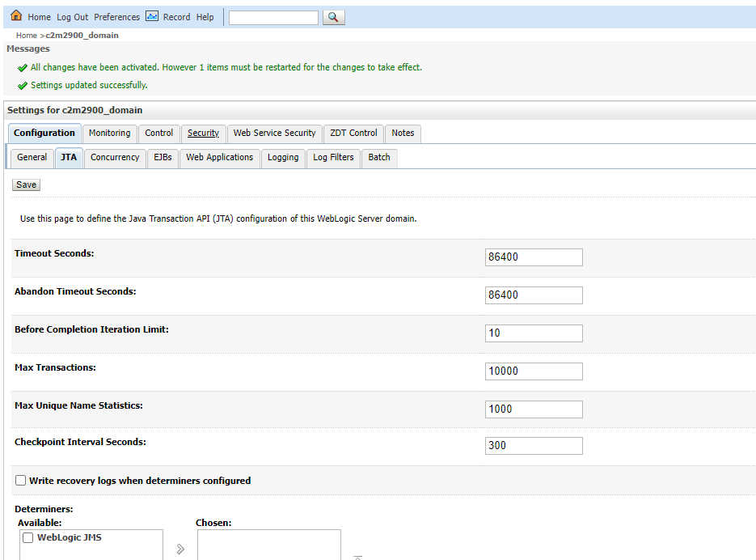Viewport: 756px width, 560px height.
Task: Select the Batch sub-tab
Action: 379,157
